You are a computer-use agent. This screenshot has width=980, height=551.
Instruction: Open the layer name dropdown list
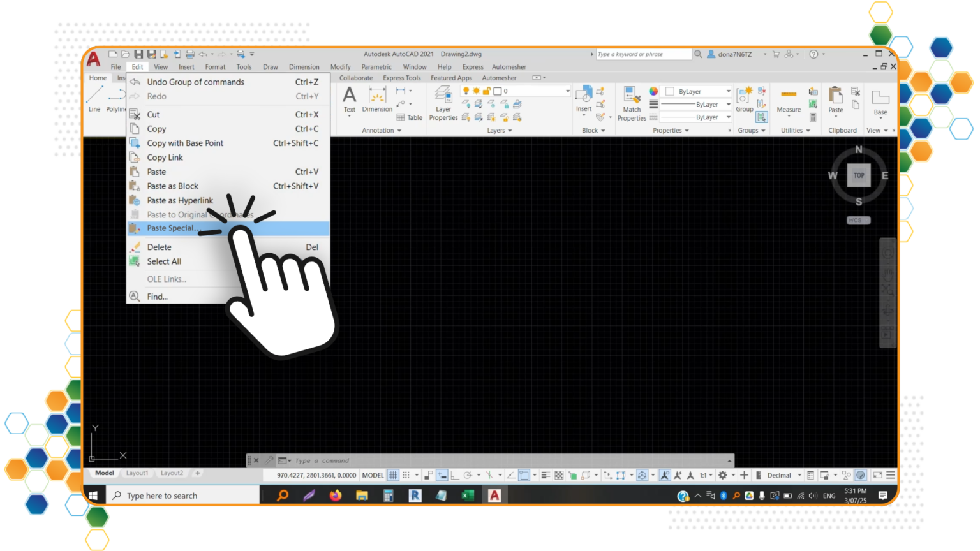[x=567, y=91]
